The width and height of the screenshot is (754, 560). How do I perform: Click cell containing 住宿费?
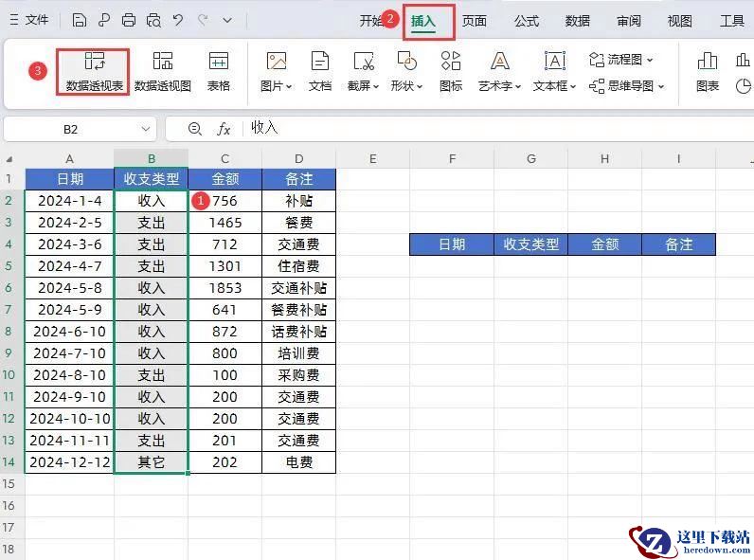pyautogui.click(x=299, y=266)
